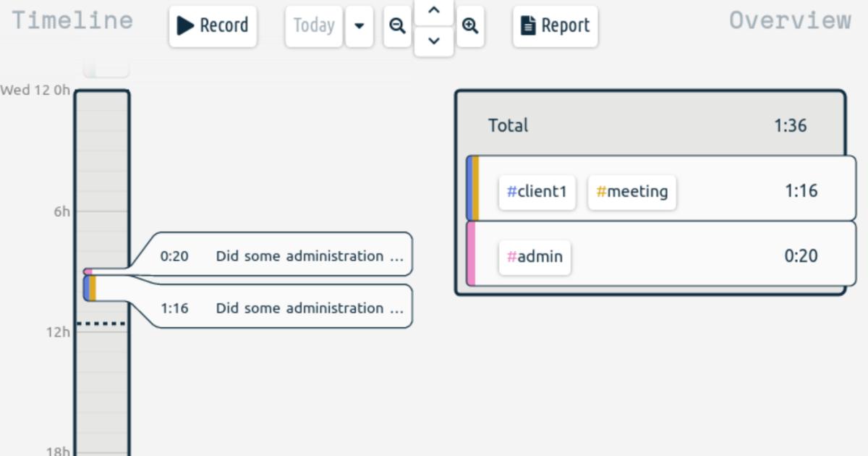This screenshot has height=456, width=868.
Task: Select the #meeting tag
Action: coord(631,192)
